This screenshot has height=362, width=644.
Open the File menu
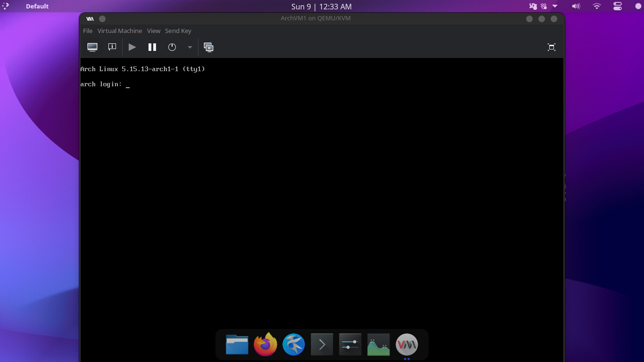[x=88, y=31]
